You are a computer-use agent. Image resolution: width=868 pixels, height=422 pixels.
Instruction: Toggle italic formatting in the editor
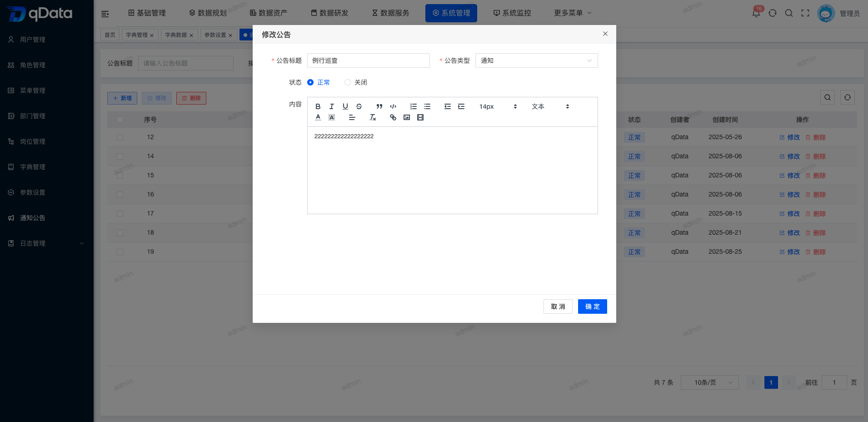[x=332, y=106]
